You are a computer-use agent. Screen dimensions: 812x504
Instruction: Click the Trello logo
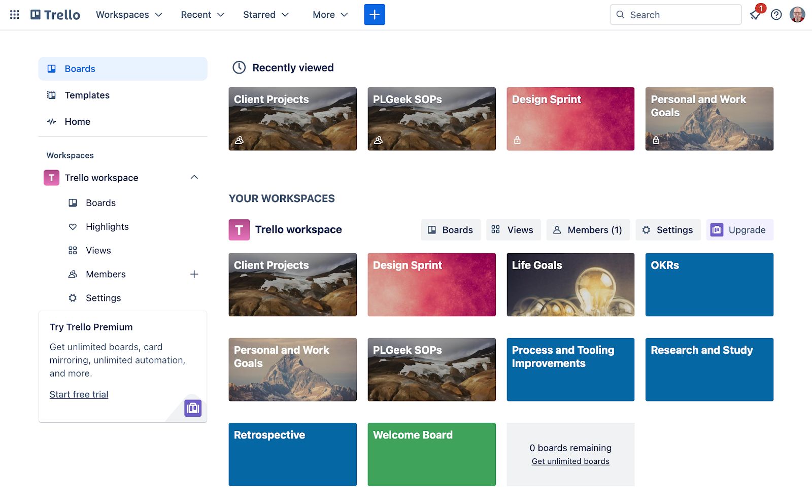point(55,15)
